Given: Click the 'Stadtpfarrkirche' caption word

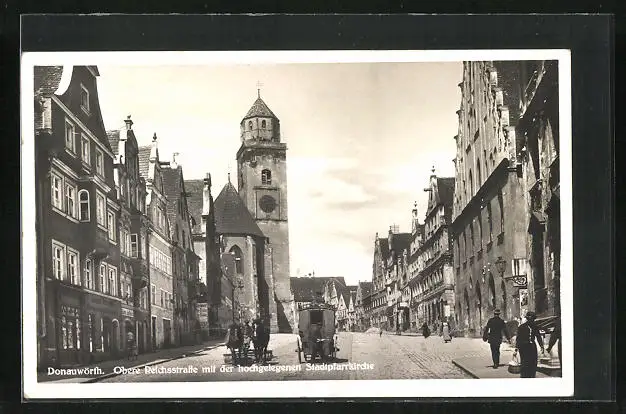Looking at the screenshot, I should point(340,366).
